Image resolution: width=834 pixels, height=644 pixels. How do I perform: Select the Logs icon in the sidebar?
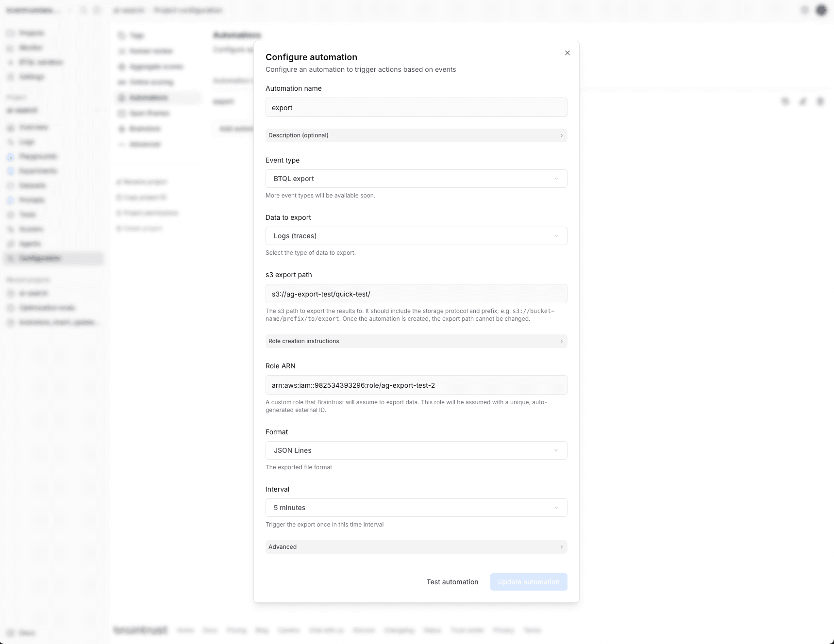(x=11, y=142)
